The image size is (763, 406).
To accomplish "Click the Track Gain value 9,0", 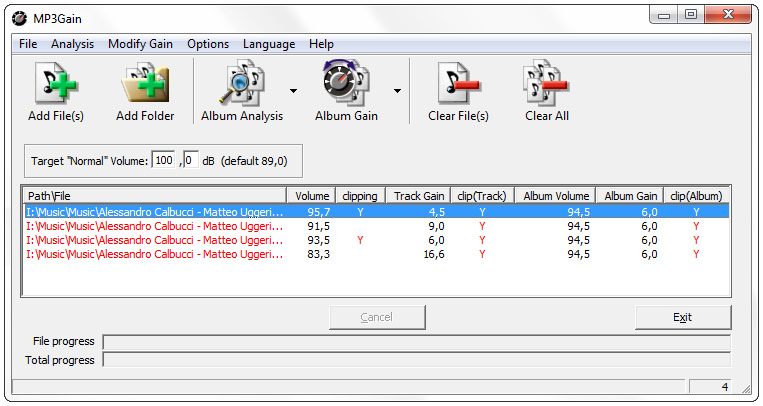I will click(x=436, y=226).
